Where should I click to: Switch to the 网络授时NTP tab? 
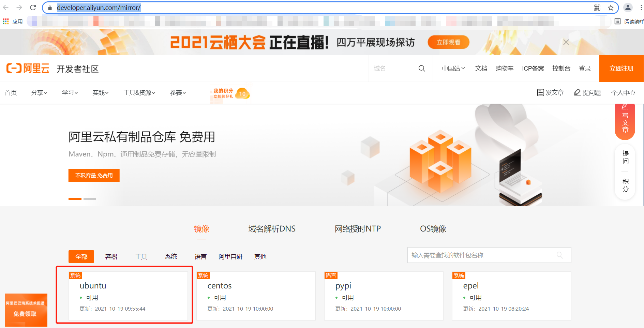tap(358, 229)
